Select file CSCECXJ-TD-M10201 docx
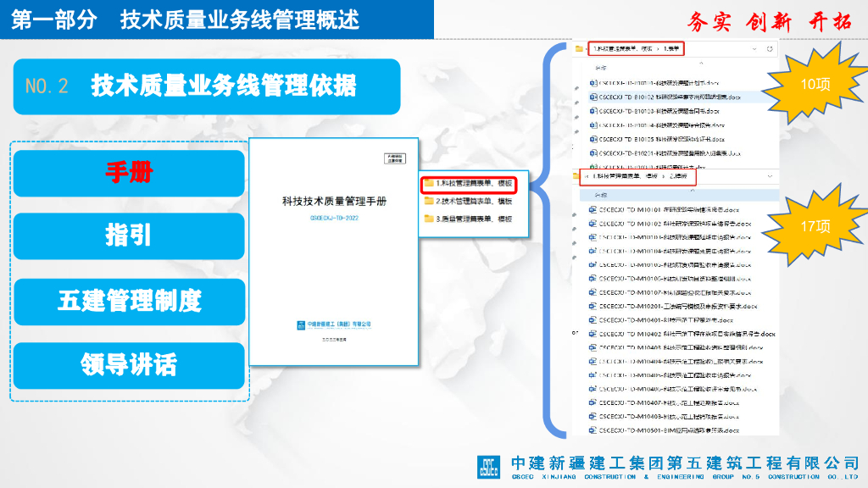Viewport: 868px width, 488px height. pos(672,306)
